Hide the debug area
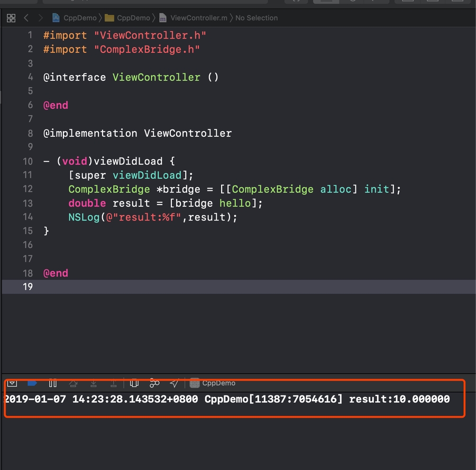 [x=12, y=383]
